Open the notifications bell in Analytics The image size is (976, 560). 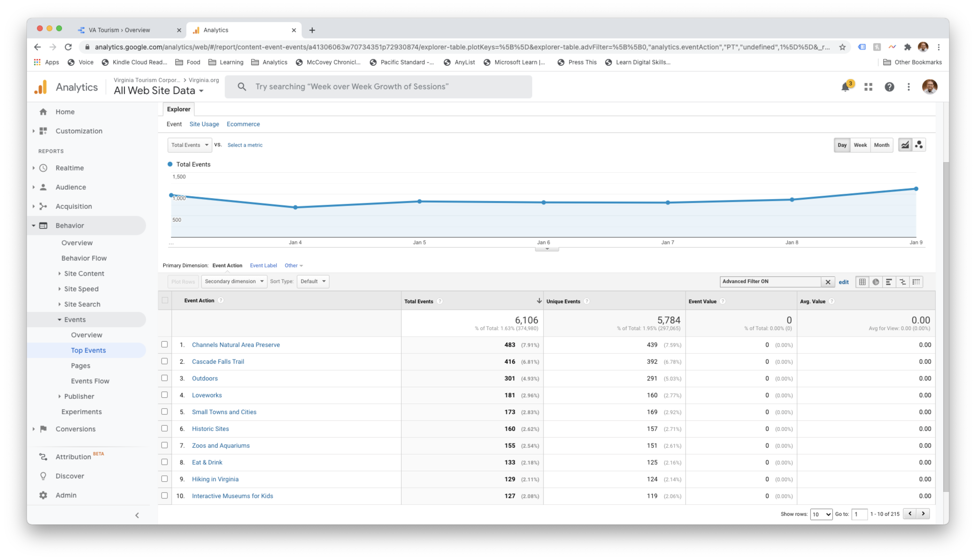click(845, 87)
